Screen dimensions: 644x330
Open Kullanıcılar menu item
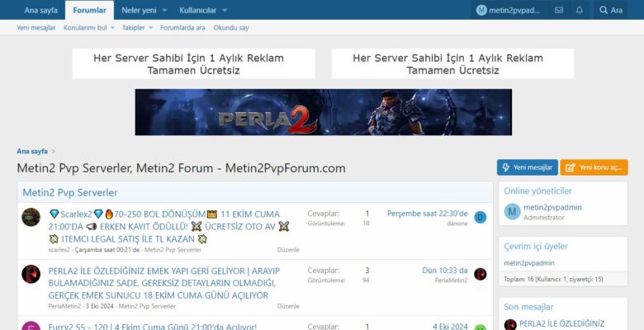(198, 10)
